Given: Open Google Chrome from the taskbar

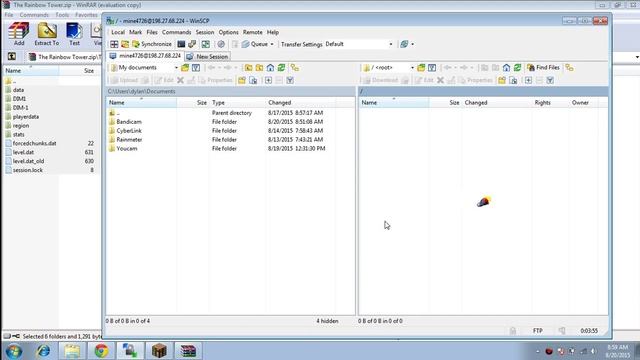Looking at the screenshot, I should tap(101, 351).
